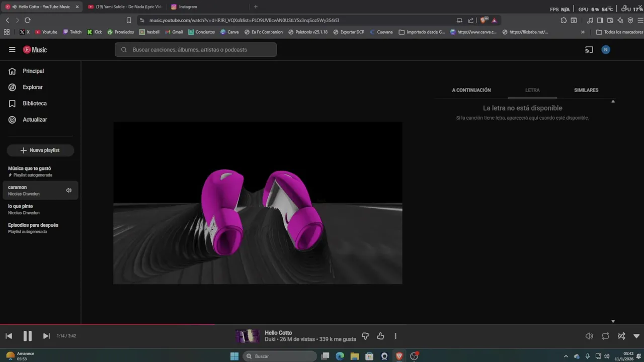The width and height of the screenshot is (644, 362).
Task: Open the YouTube Music hamburger guide menu
Action: pos(12,50)
